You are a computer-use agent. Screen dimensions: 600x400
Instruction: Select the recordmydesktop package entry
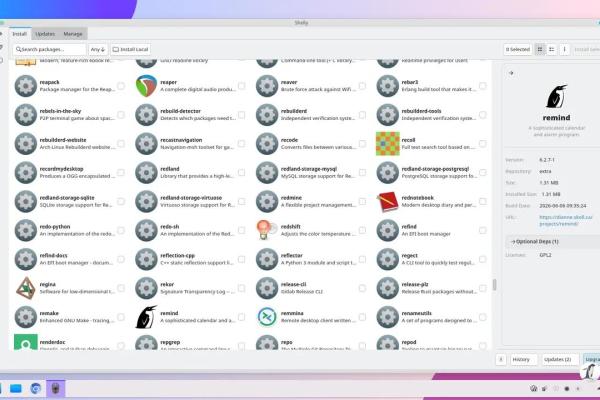tap(70, 173)
